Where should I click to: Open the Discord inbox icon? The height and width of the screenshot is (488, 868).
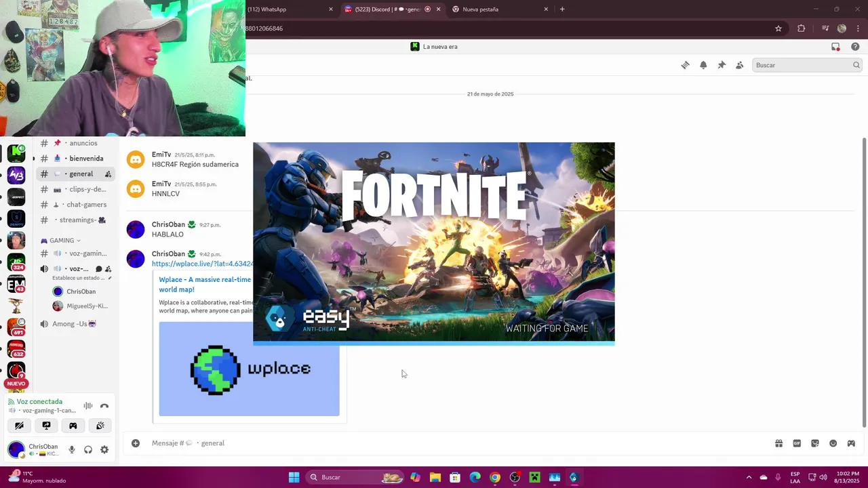(835, 47)
